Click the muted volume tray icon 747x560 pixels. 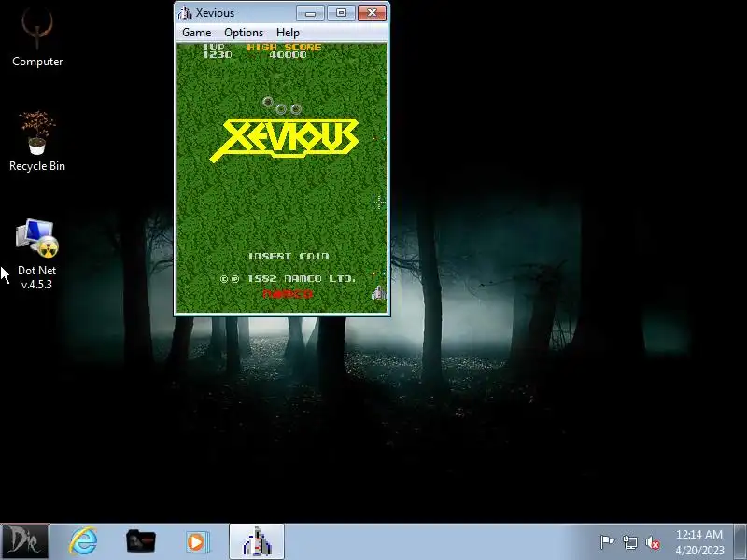tap(653, 542)
